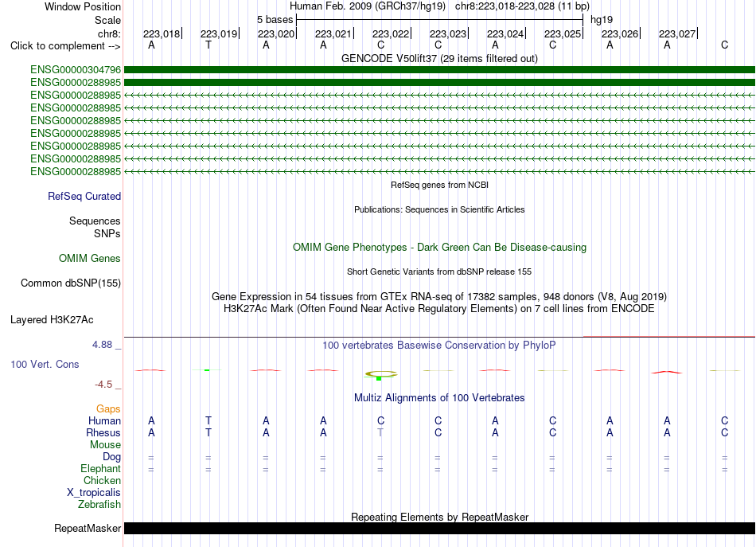
Task: Click the OMIM Genes track label
Action: 89,259
